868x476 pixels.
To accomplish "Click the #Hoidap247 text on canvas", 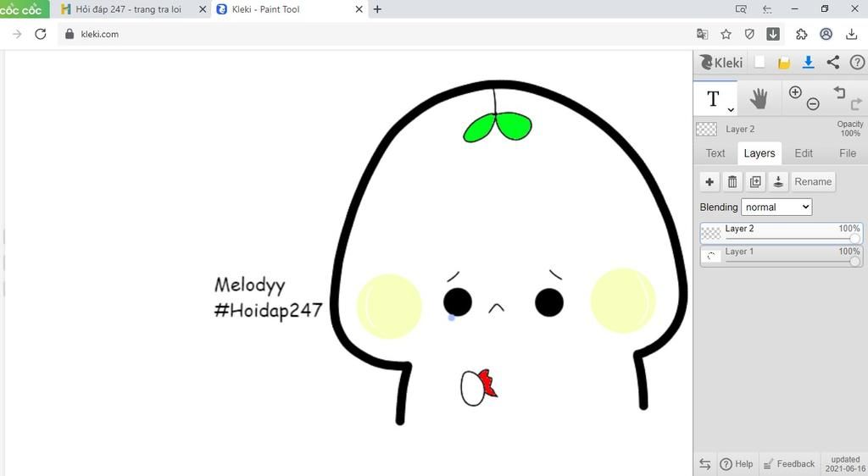I will pyautogui.click(x=268, y=310).
